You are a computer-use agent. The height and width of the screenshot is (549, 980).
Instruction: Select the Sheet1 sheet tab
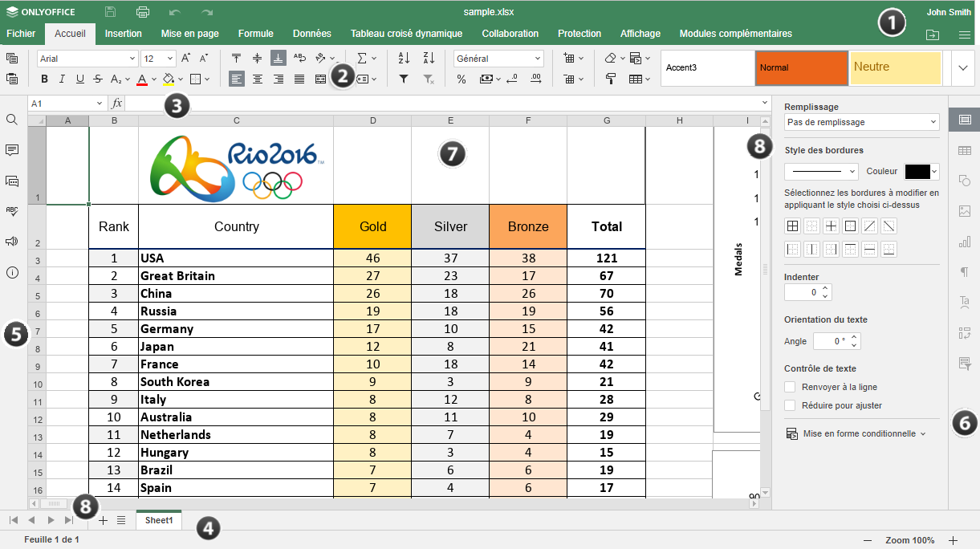159,520
